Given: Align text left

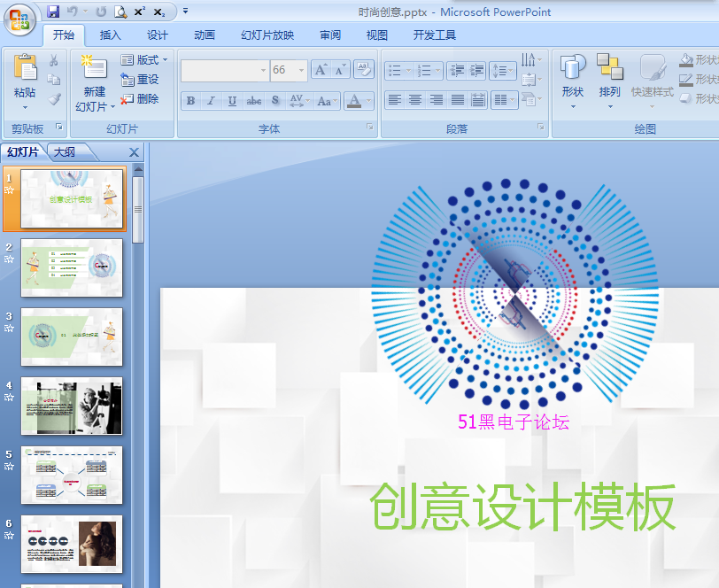Looking at the screenshot, I should pyautogui.click(x=395, y=99).
